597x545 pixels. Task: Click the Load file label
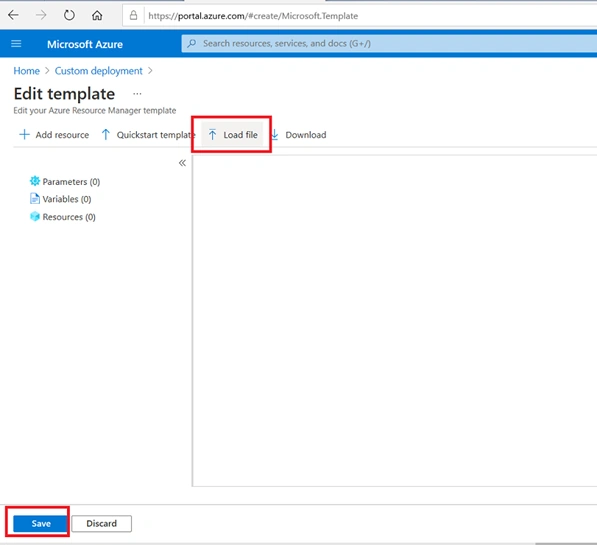pyautogui.click(x=240, y=135)
